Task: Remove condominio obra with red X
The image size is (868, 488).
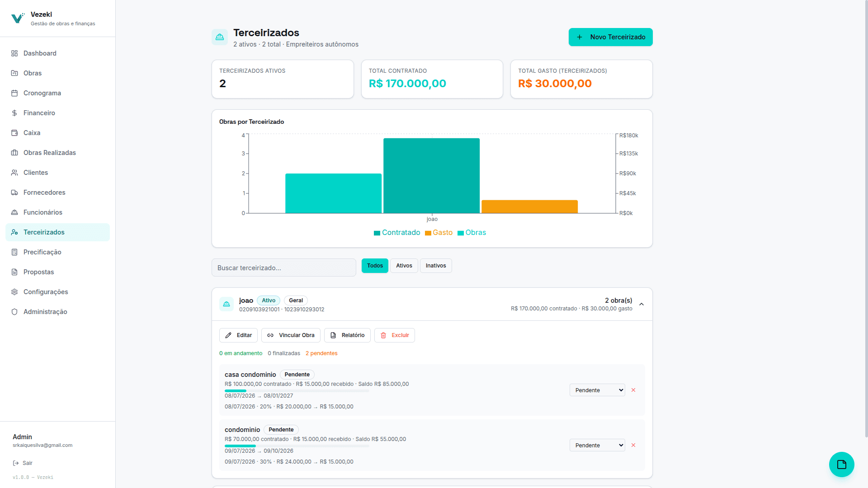Action: (633, 445)
